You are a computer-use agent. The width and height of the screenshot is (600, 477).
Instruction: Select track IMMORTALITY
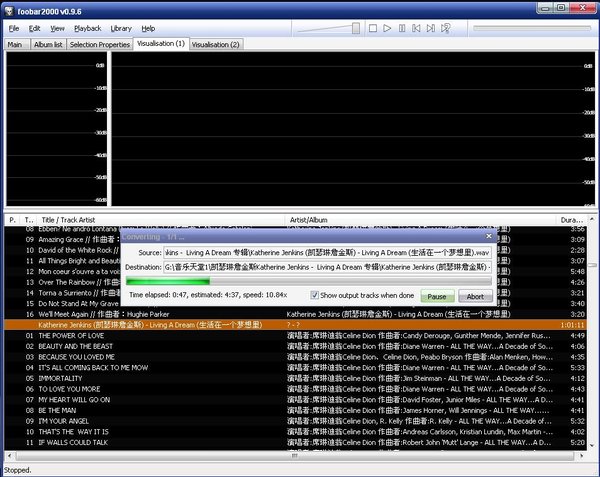tap(295, 378)
